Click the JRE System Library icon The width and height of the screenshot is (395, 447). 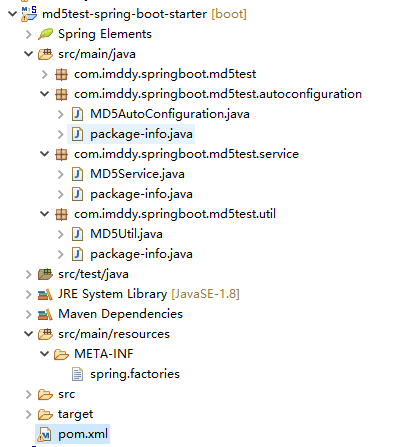[x=45, y=294]
